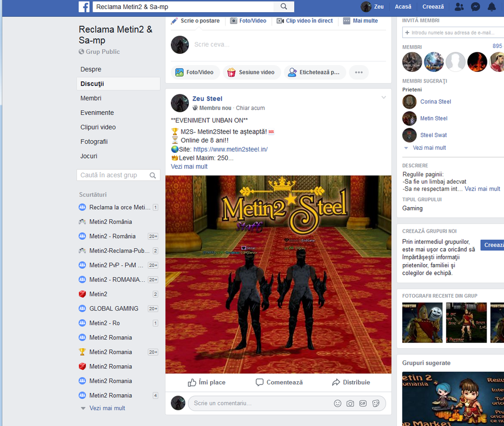Expand Vezi mai mult under Scurtături
This screenshot has width=504, height=426.
point(107,408)
